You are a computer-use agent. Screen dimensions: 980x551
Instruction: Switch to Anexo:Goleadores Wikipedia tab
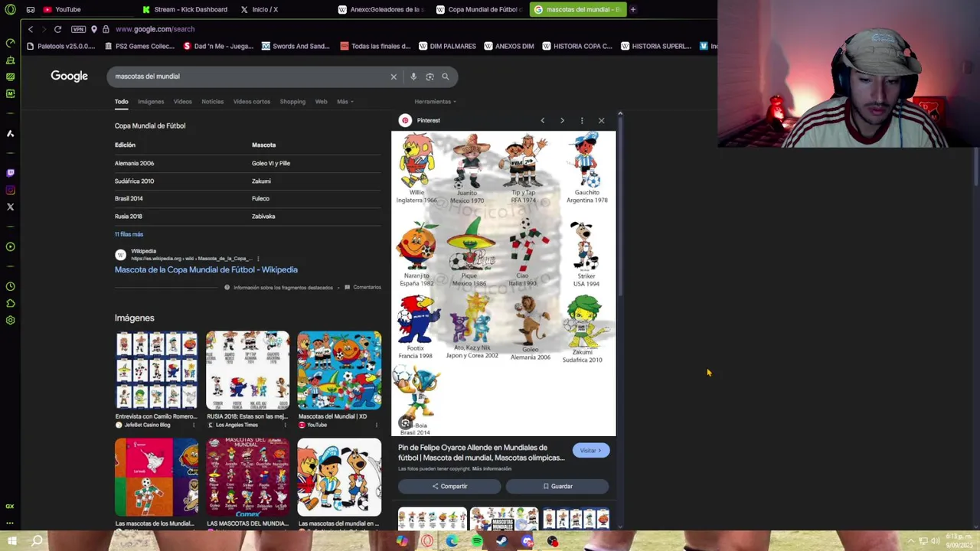(x=383, y=9)
